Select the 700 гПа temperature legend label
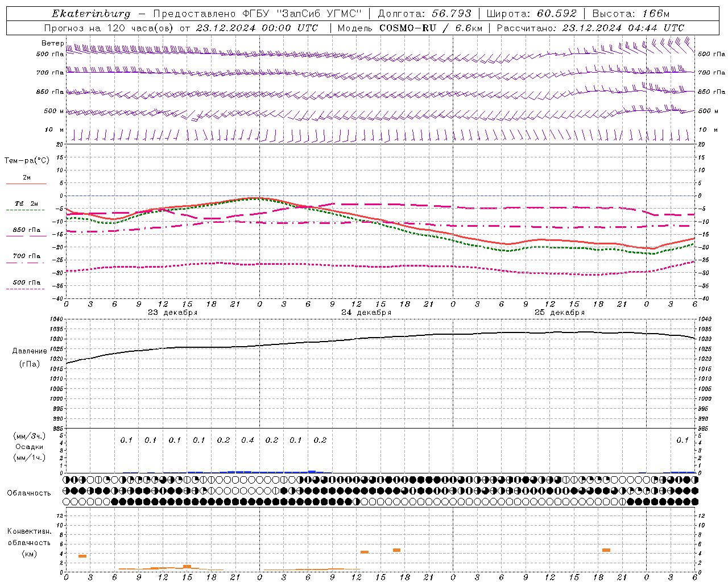The image size is (728, 582). (x=27, y=256)
